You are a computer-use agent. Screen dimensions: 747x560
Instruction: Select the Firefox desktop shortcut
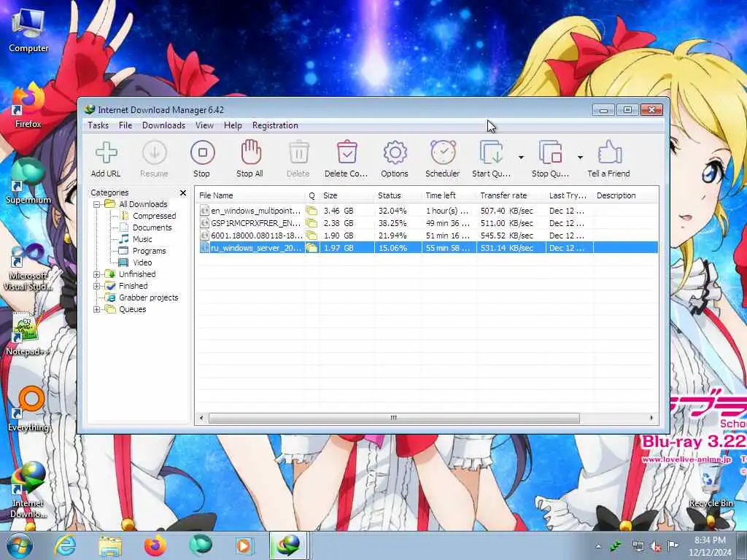click(x=28, y=106)
